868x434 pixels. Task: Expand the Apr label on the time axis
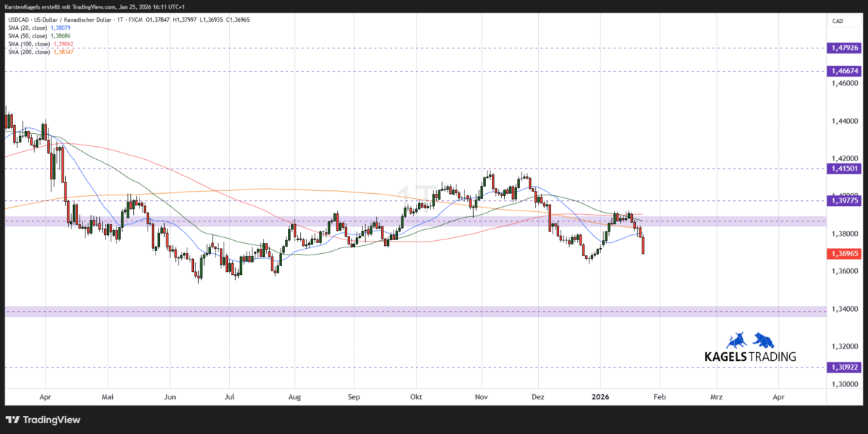[46, 396]
